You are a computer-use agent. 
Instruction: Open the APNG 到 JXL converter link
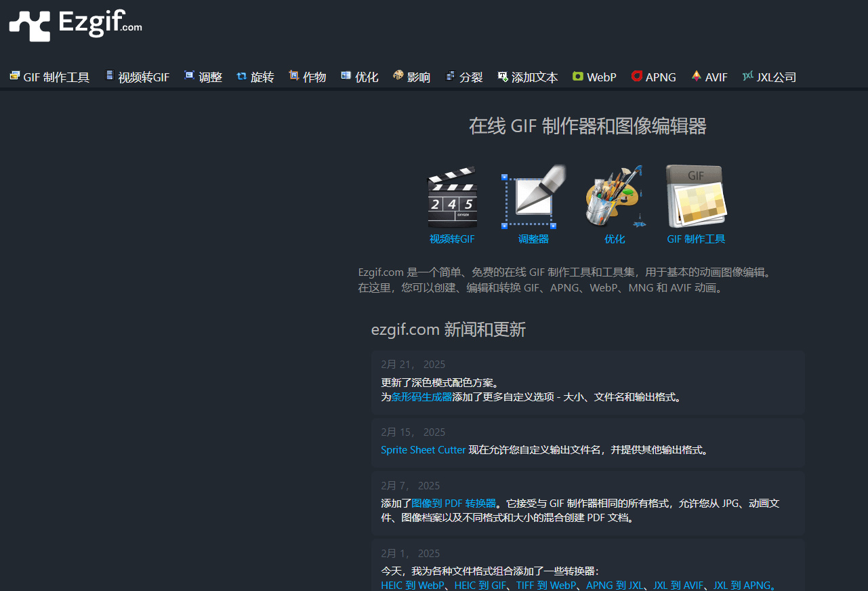click(615, 586)
